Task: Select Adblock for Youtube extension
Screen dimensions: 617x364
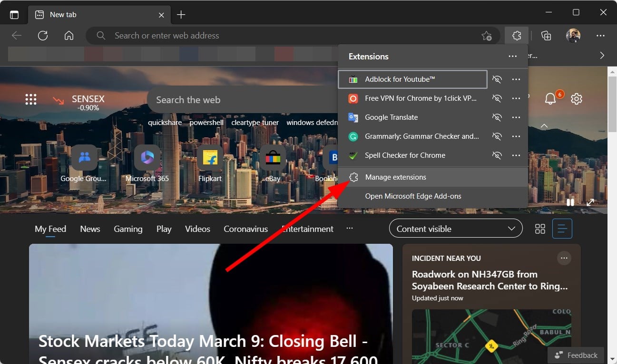Action: pyautogui.click(x=412, y=79)
